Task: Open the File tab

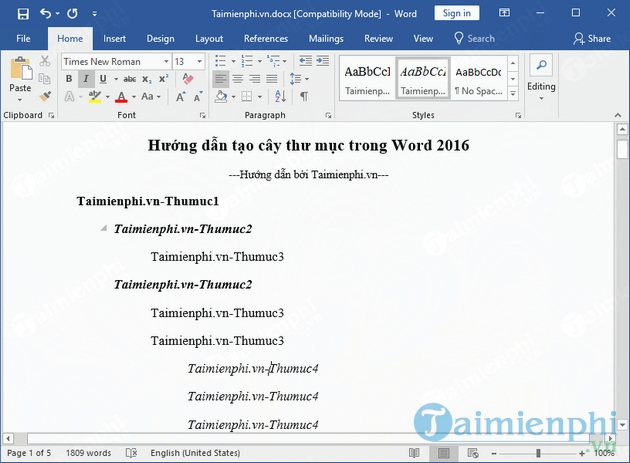Action: tap(23, 39)
